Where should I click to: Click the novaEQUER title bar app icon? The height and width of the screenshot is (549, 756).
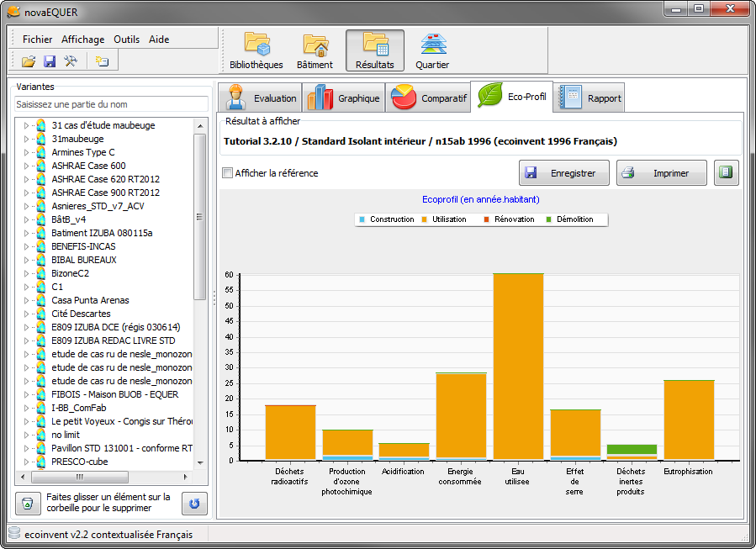pyautogui.click(x=13, y=12)
